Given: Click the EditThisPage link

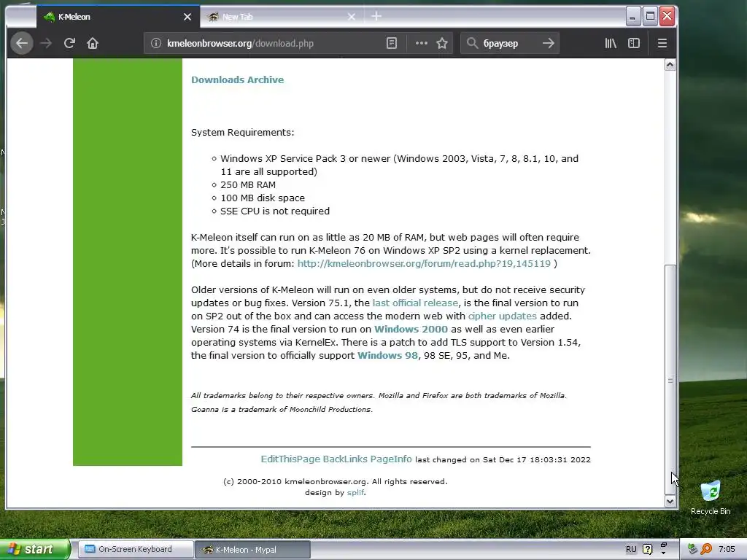Looking at the screenshot, I should point(290,459).
